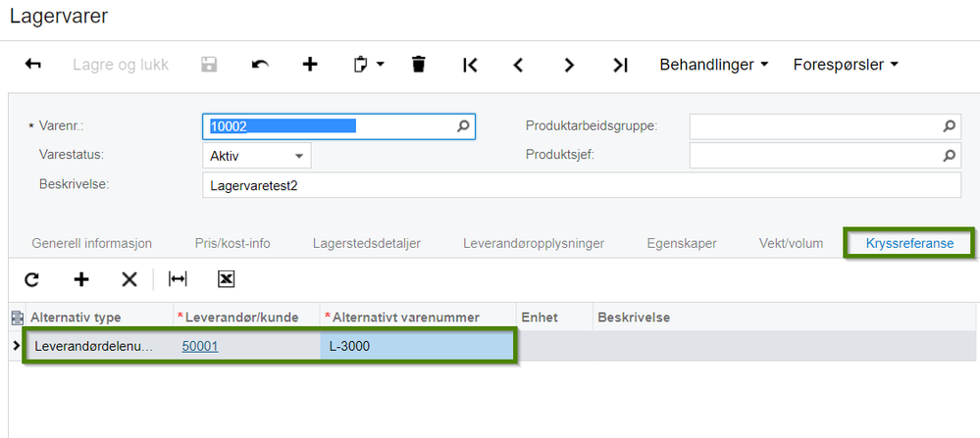980x438 pixels.
Task: Click the undo arrow icon
Action: 260,65
